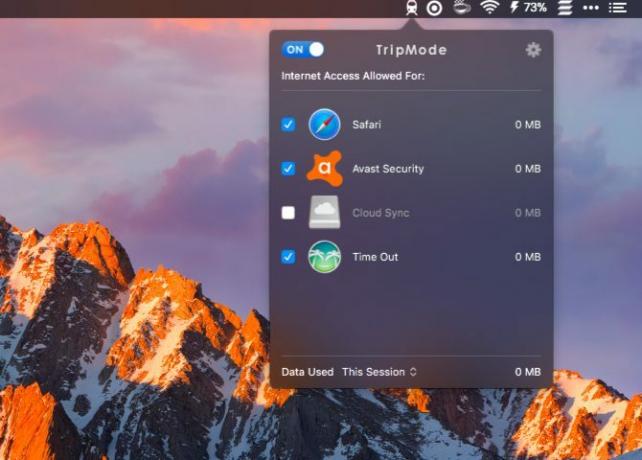Click Safari's 0 MB data value

[528, 125]
